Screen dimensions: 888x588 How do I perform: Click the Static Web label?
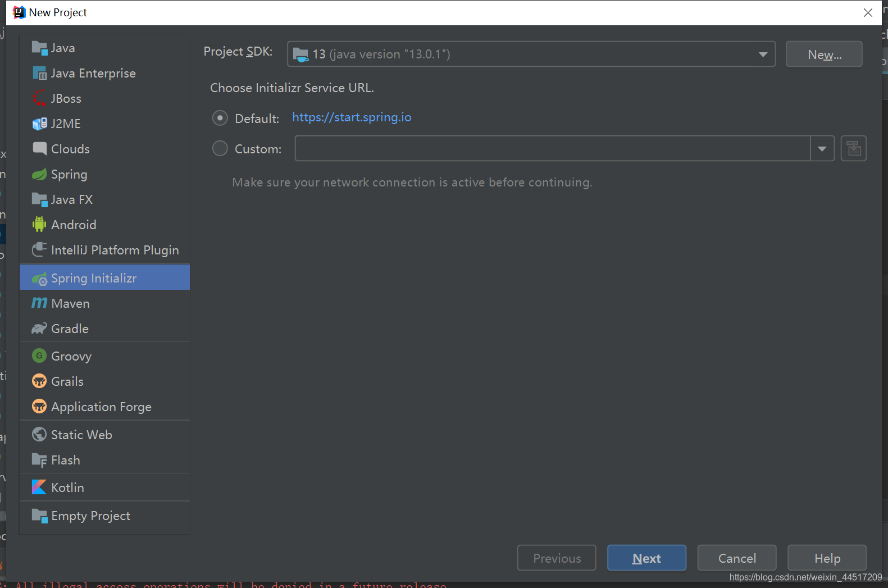point(81,435)
